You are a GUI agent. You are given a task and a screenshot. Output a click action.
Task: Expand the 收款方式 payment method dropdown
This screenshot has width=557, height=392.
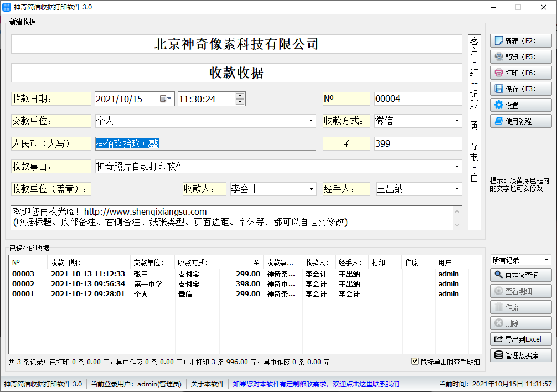click(x=457, y=121)
